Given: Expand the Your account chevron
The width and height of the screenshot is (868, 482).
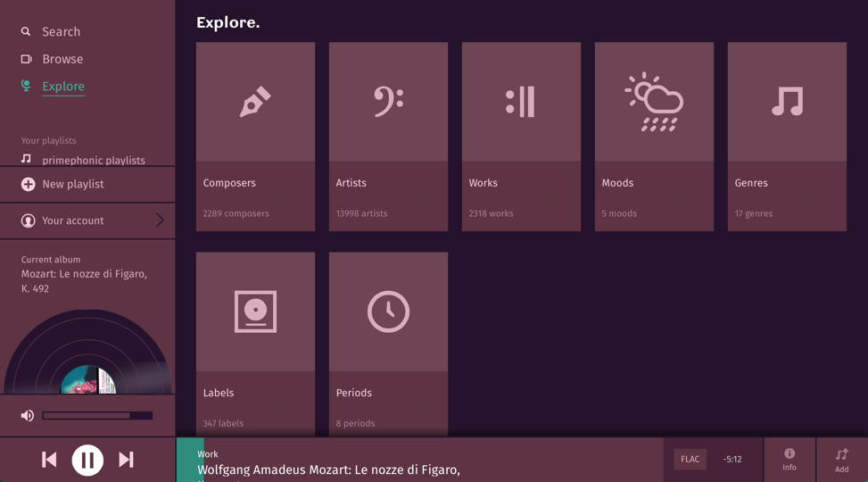Looking at the screenshot, I should click(x=160, y=220).
